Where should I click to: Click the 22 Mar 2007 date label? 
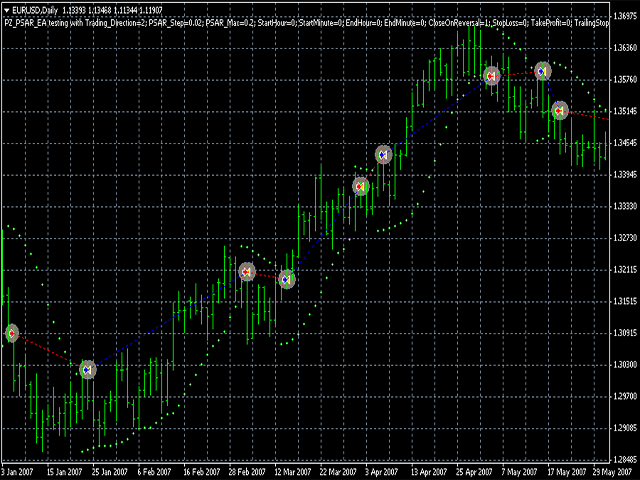(x=338, y=473)
